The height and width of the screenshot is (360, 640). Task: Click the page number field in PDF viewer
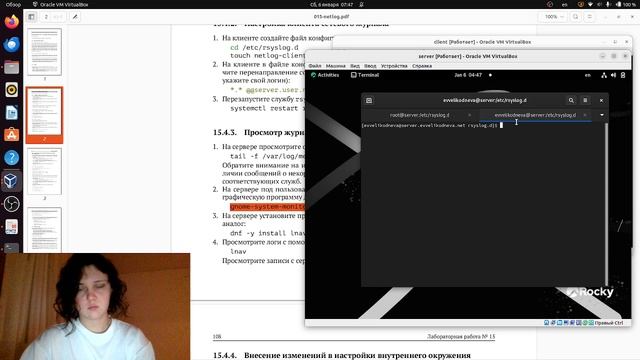54,17
